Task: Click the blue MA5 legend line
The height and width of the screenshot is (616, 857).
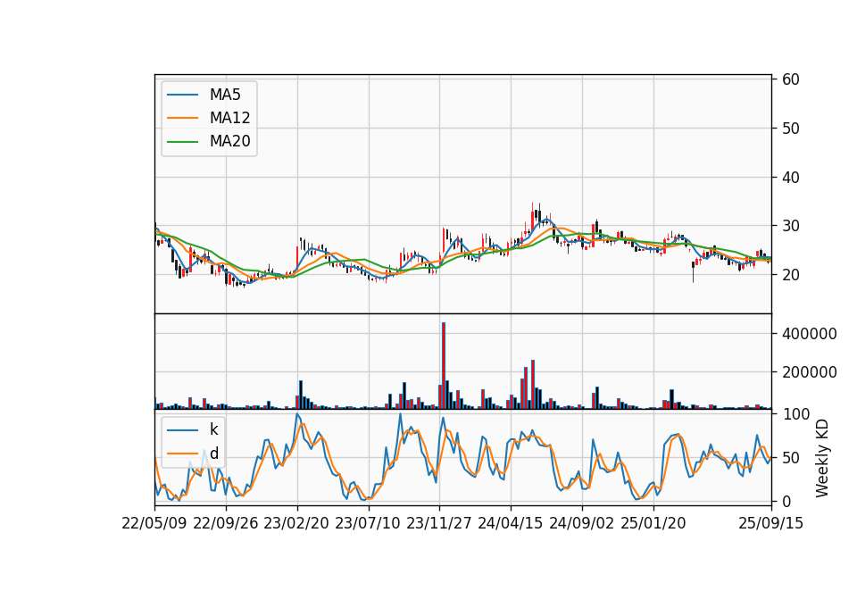Action: click(x=182, y=95)
